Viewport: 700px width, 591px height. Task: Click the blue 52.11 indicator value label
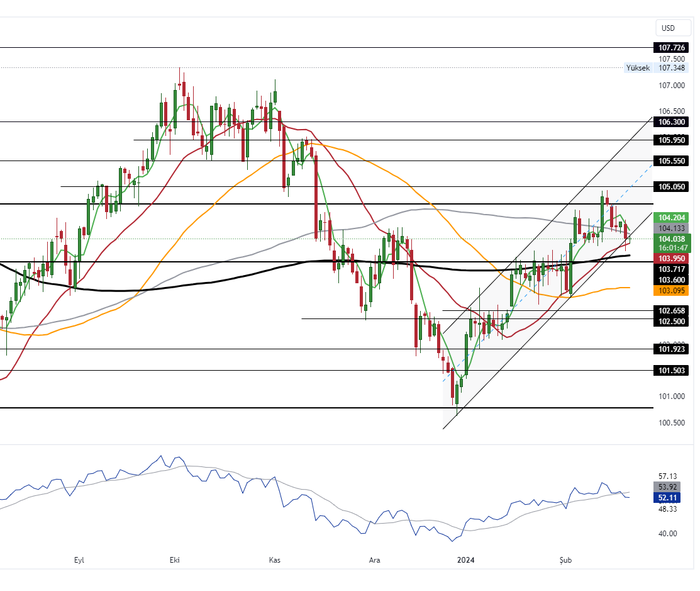coord(667,498)
